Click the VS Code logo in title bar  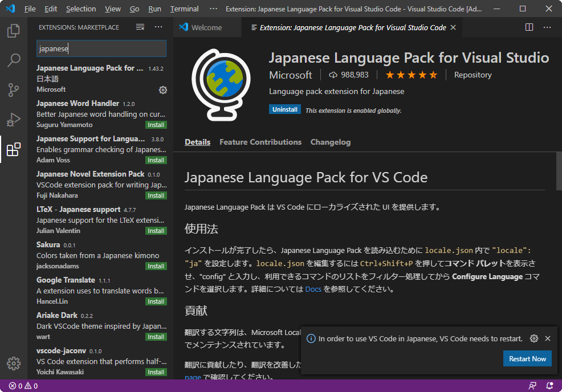point(10,9)
